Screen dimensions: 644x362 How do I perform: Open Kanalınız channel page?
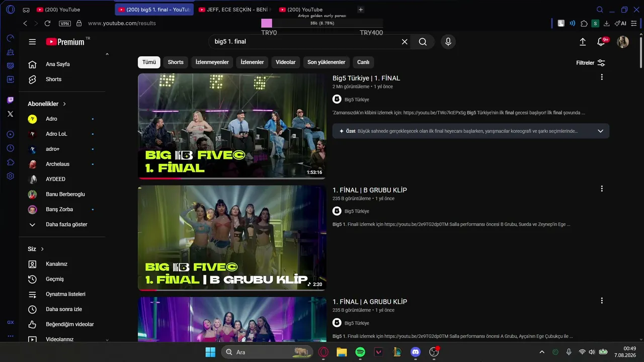62,264
